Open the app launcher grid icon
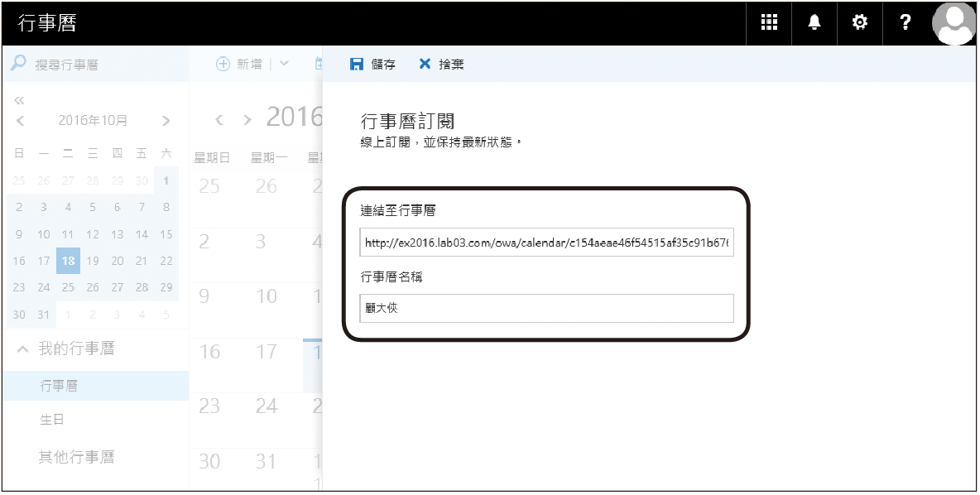 click(769, 23)
